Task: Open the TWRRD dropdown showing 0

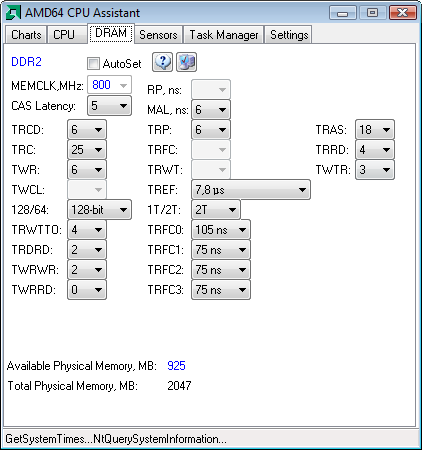Action: [x=87, y=290]
